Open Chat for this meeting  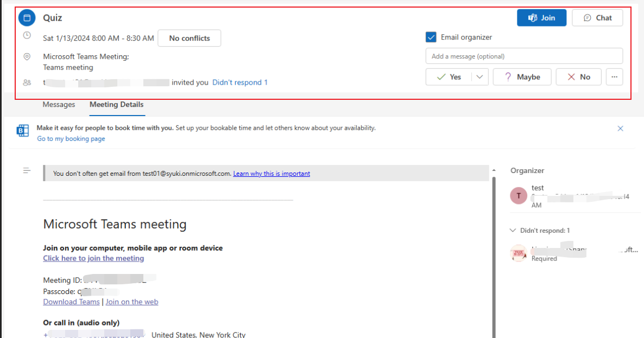[597, 18]
